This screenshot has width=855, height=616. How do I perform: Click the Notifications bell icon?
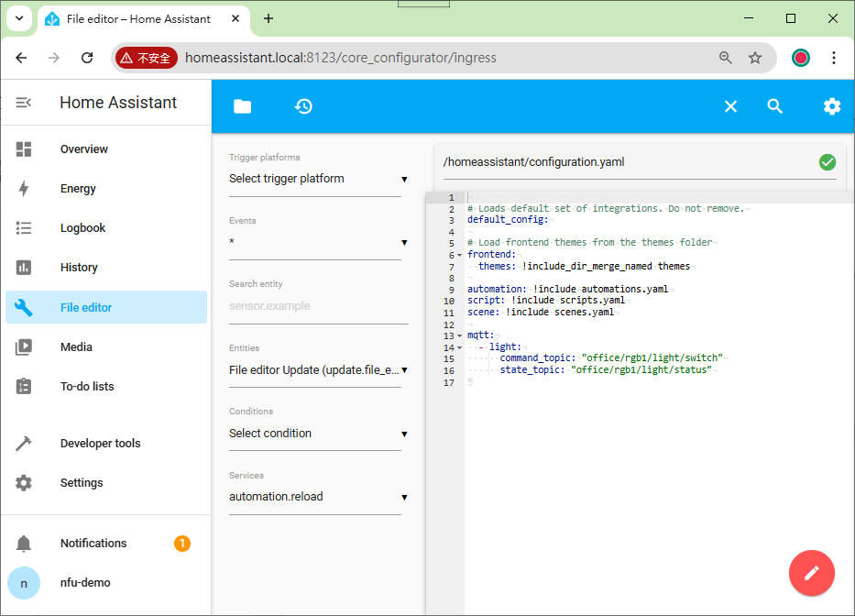24,544
